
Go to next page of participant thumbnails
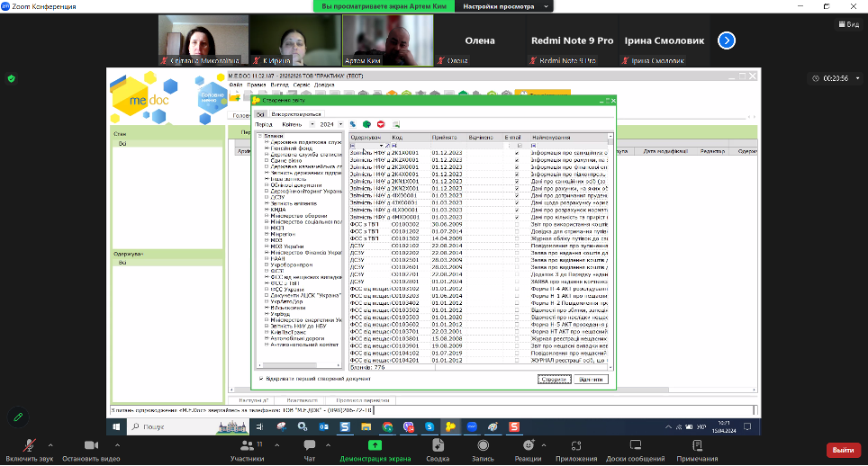point(727,40)
